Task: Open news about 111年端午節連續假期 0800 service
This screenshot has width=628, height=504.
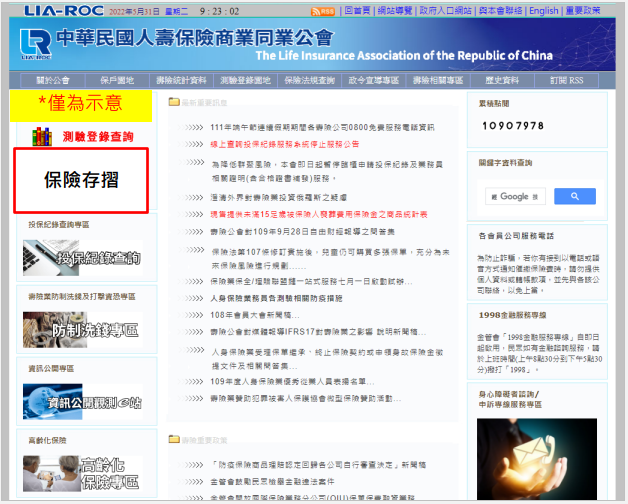Action: point(322,127)
